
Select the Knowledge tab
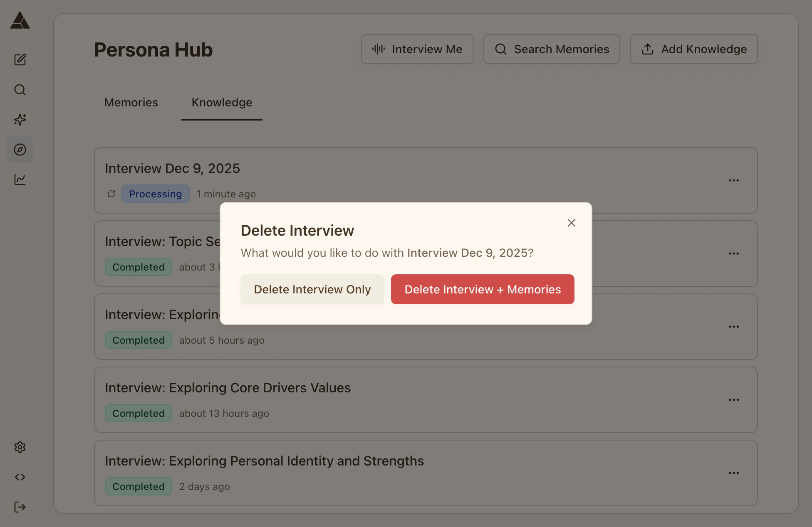(222, 102)
